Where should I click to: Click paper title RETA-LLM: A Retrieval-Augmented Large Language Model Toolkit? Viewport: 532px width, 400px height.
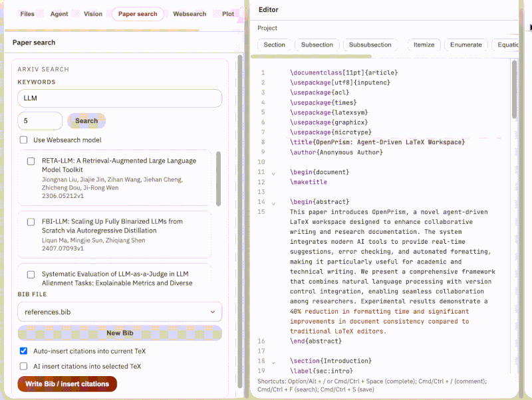point(119,165)
